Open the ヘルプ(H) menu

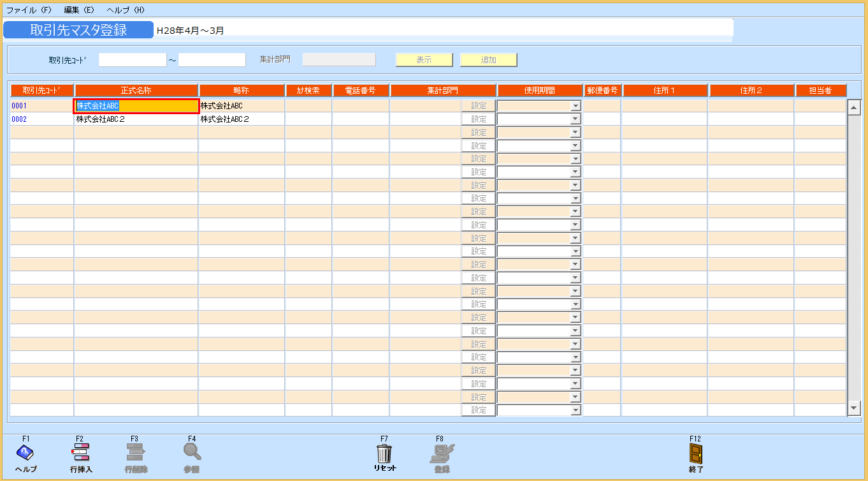[126, 11]
